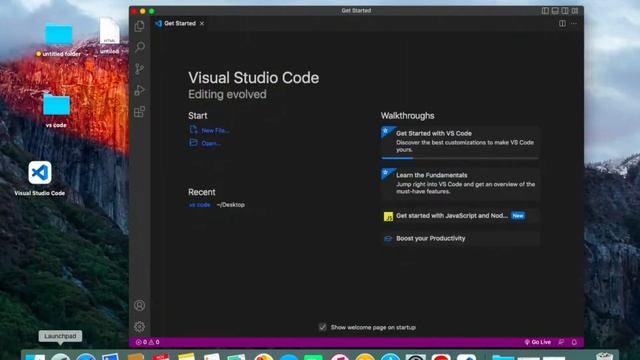Click the yellow minimize window button
640x360 pixels.
[x=142, y=11]
